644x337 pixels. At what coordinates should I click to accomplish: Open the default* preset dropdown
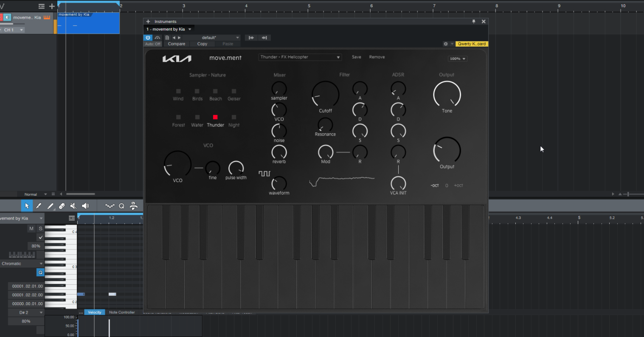click(x=211, y=38)
